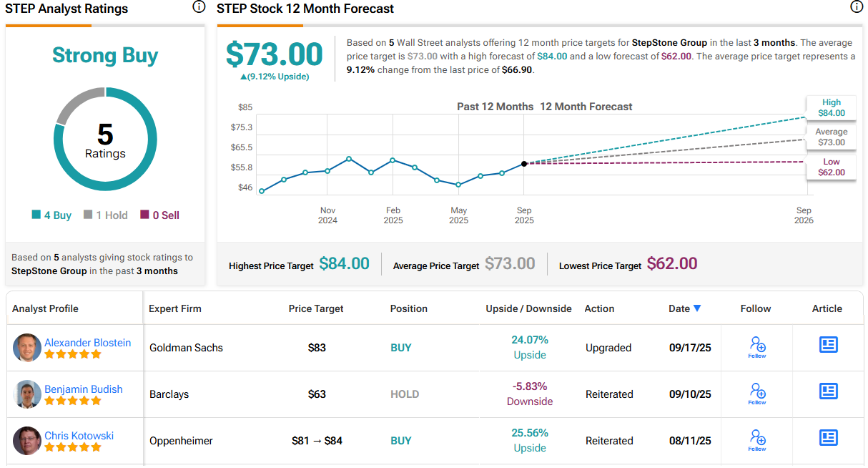Click the Article column header
Image resolution: width=868 pixels, height=468 pixels.
[827, 308]
